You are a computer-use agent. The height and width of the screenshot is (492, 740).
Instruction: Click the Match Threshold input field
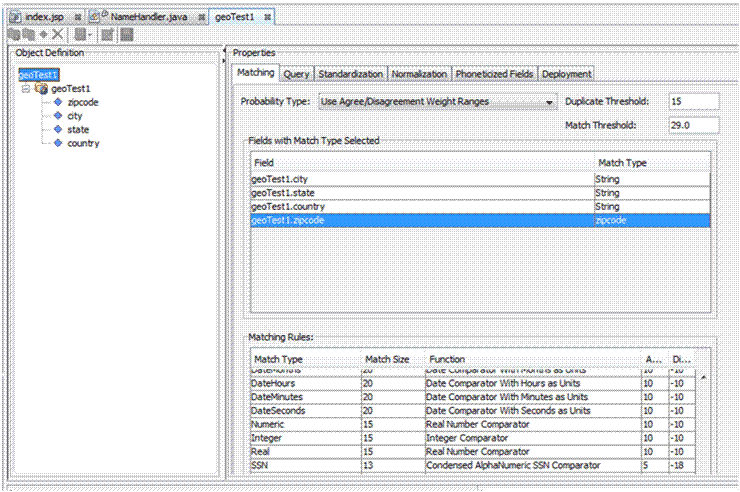pos(694,125)
